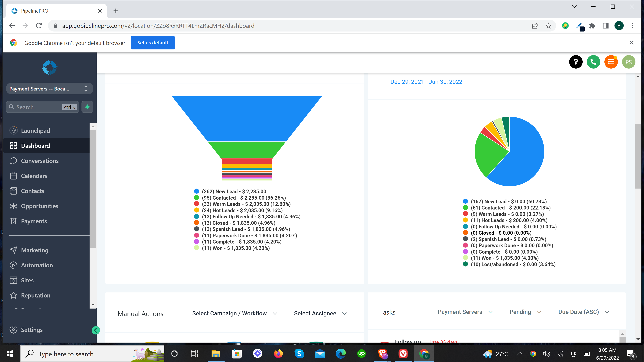Viewport: 644px width, 362px height.
Task: Navigate to Contacts section
Action: tap(33, 191)
